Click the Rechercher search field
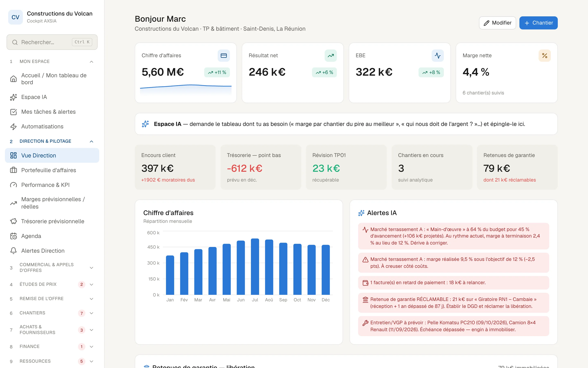588x368 pixels. [52, 42]
